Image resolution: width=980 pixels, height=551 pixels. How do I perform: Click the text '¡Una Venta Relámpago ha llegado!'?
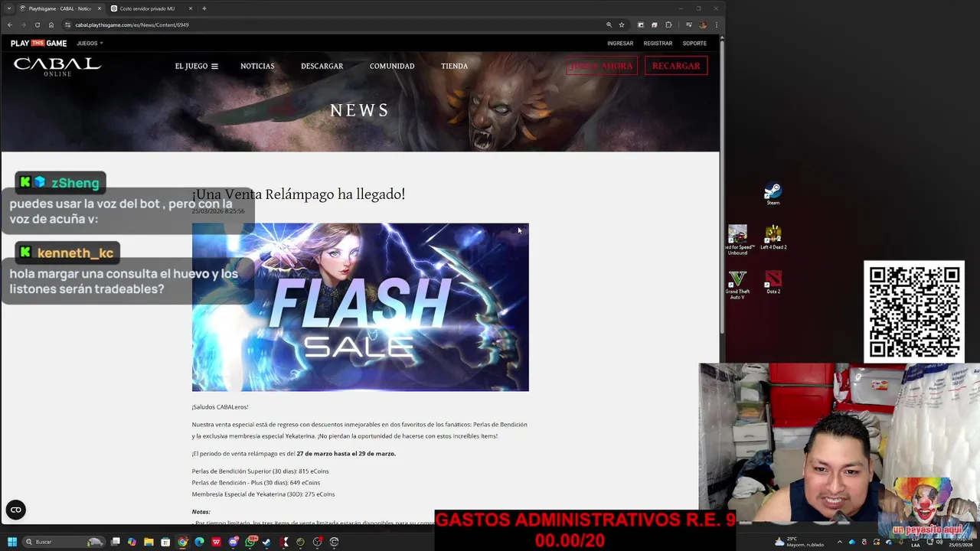tap(299, 194)
